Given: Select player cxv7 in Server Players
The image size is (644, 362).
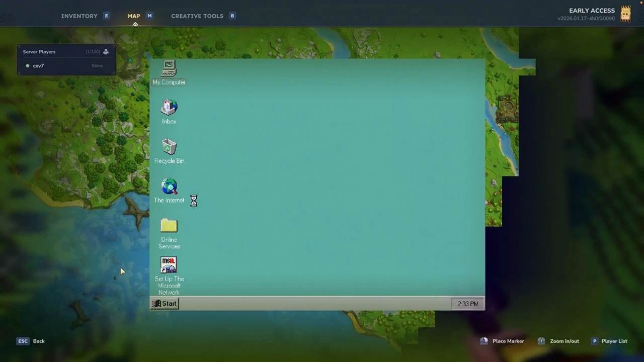Looking at the screenshot, I should [x=38, y=65].
